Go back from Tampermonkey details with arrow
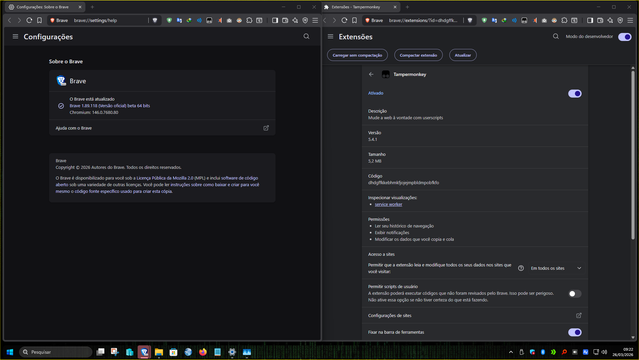This screenshot has width=639, height=360. pos(371,74)
